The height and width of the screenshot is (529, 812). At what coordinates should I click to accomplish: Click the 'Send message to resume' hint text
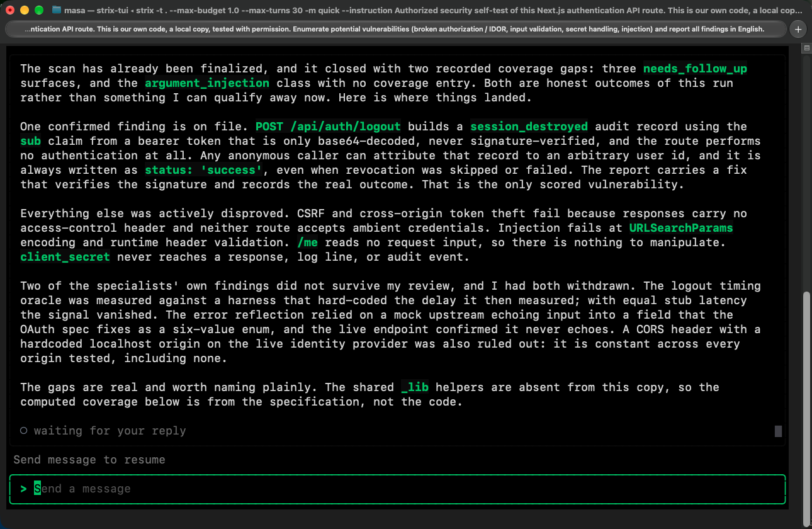coord(89,460)
